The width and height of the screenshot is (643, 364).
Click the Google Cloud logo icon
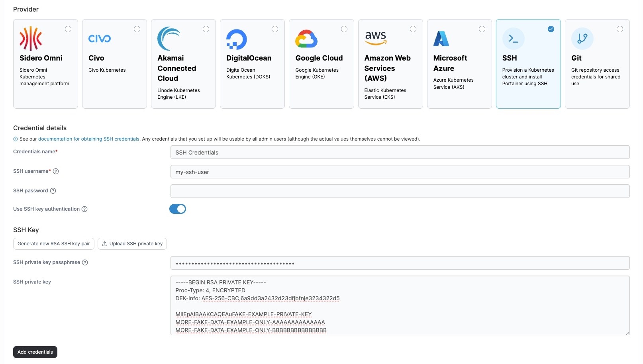click(x=306, y=39)
